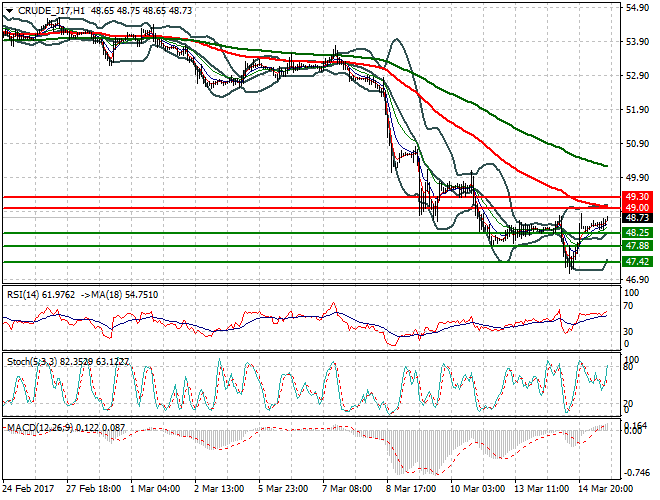Select the green 47.42 support price tag
The width and height of the screenshot is (660, 500).
pyautogui.click(x=637, y=262)
